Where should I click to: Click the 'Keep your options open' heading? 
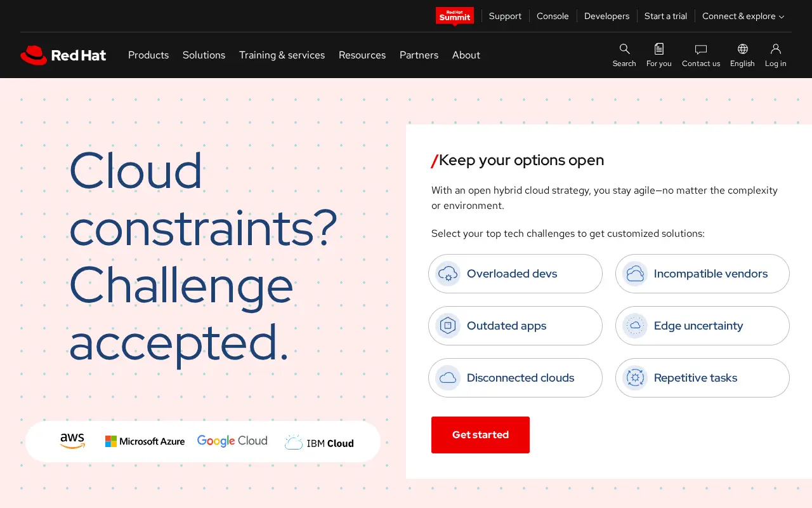(518, 161)
